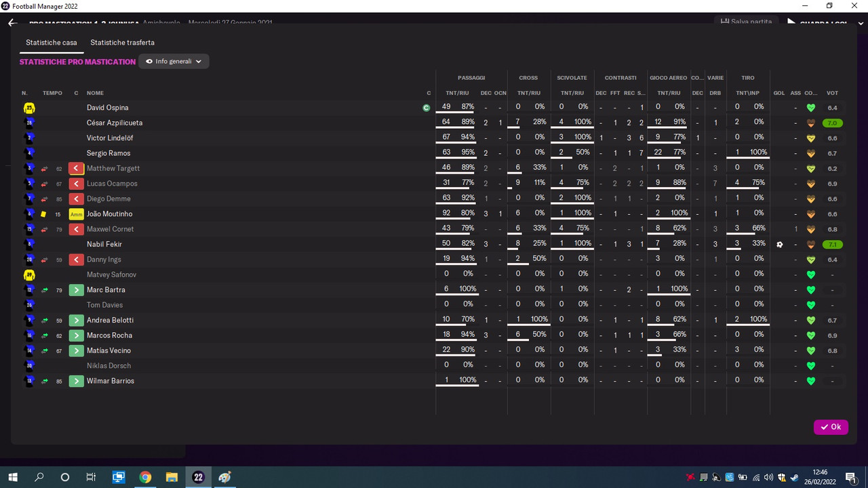Viewport: 868px width, 488px height.
Task: Click Matthew Targett's red substituted-off icon
Action: pos(76,169)
